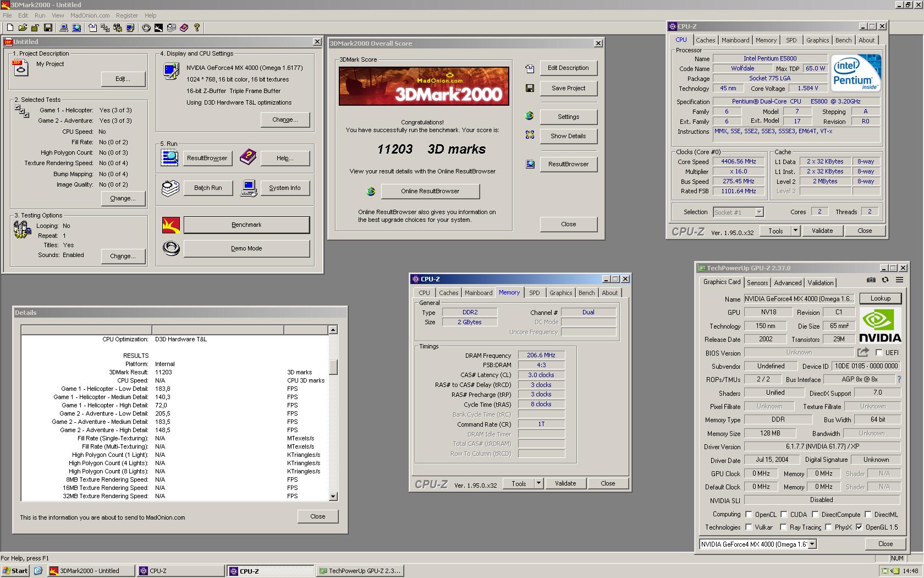
Task: Open the MadOnion.com menu
Action: point(90,15)
